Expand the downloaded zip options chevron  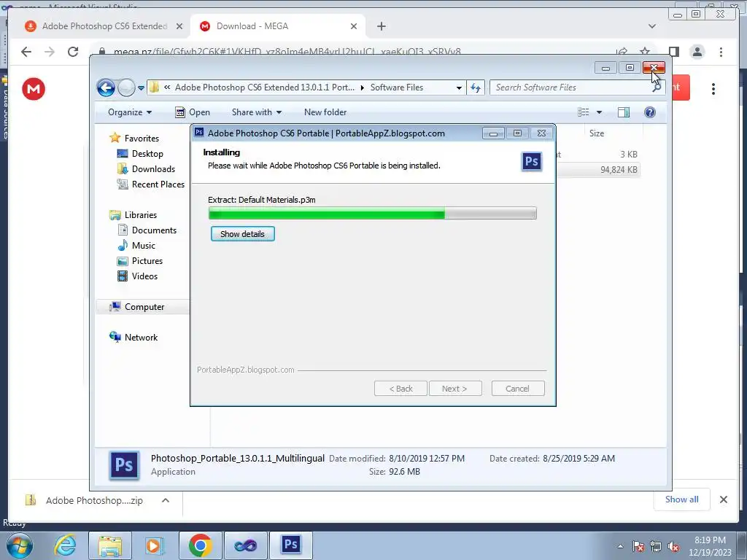(x=166, y=500)
